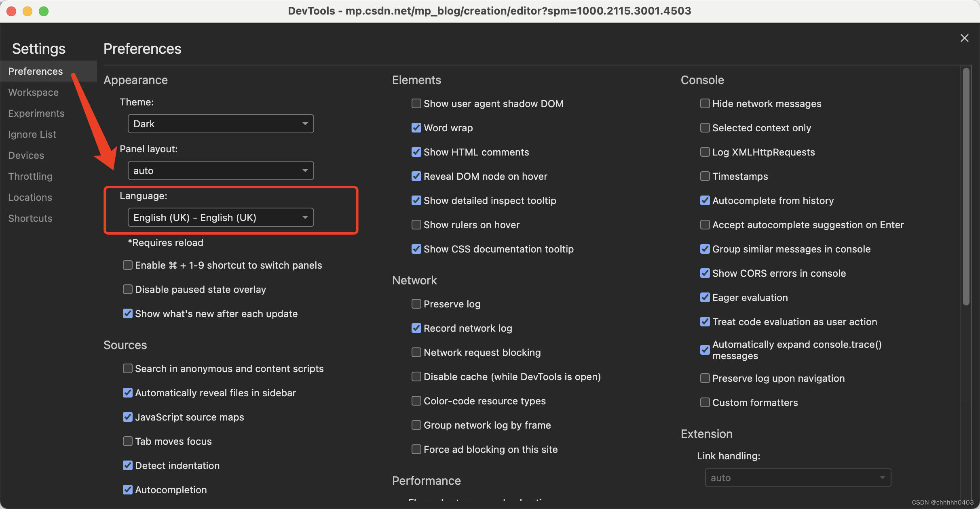Enable Timestamps in Console settings
Viewport: 980px width, 509px height.
point(705,176)
